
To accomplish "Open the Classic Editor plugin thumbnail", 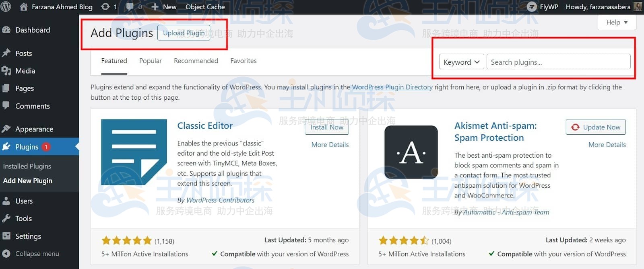I will [134, 152].
